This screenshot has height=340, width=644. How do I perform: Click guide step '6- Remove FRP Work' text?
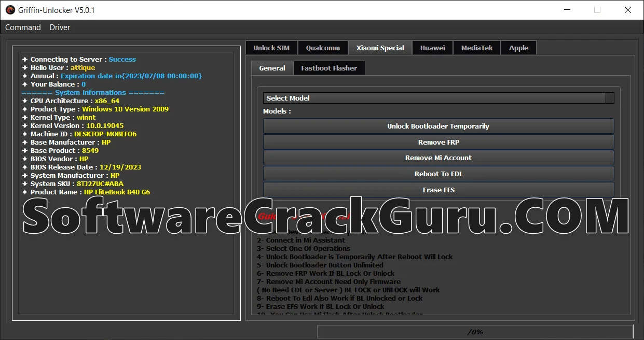pyautogui.click(x=326, y=274)
